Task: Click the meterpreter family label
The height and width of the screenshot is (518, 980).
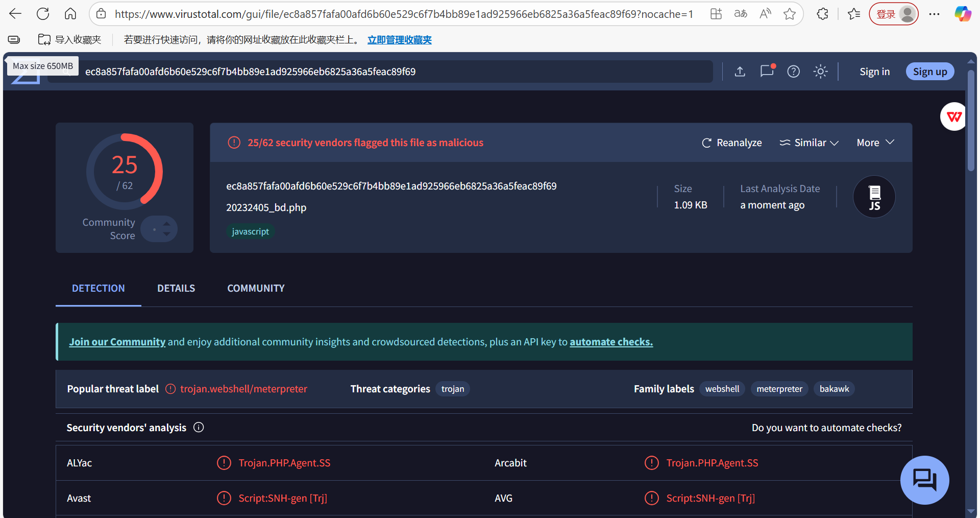Action: tap(779, 389)
